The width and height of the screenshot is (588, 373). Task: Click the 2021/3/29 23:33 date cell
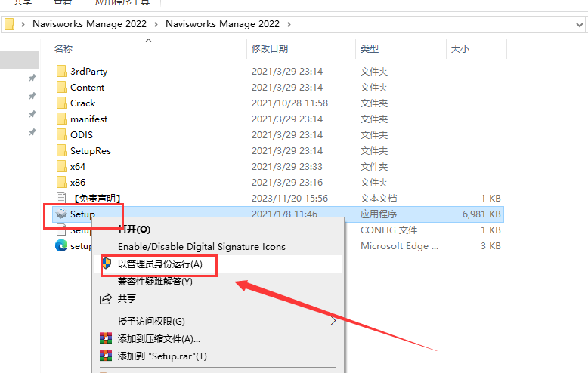coord(287,166)
